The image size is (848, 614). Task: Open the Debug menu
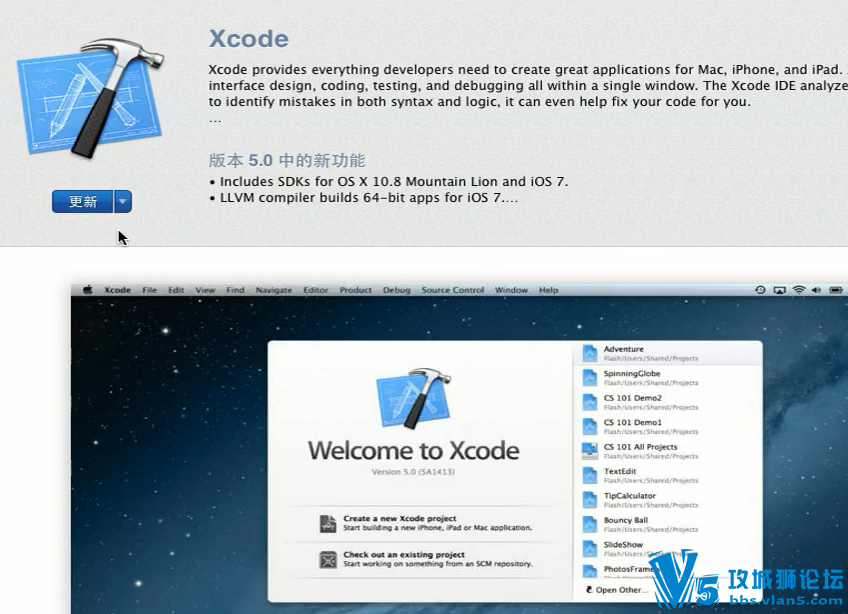click(396, 290)
